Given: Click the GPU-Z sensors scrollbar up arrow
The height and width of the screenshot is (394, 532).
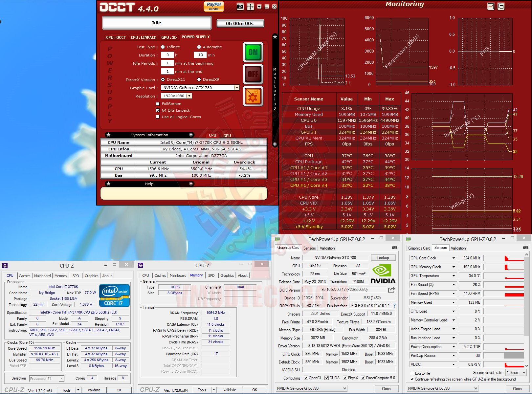Looking at the screenshot, I should [526, 255].
